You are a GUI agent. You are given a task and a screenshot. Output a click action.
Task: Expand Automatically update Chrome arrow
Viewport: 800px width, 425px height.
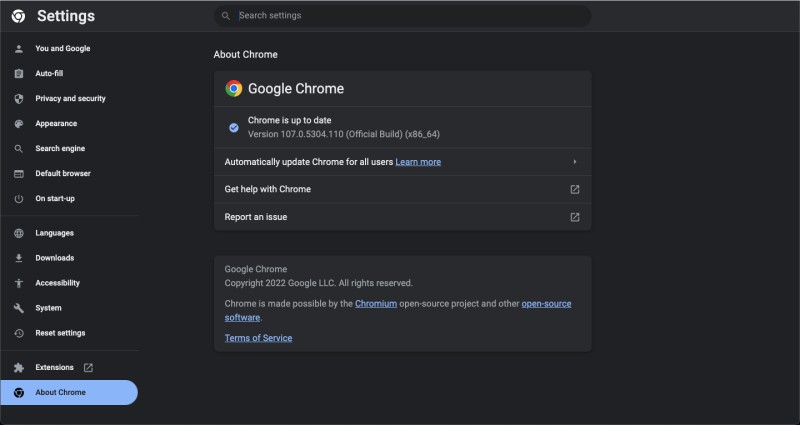(x=574, y=162)
